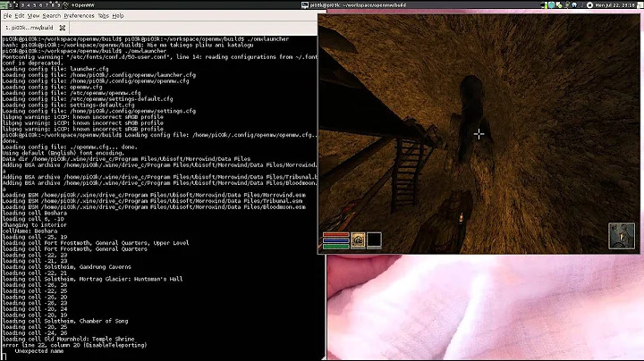Click 'loading cell Solstheim, Chamber of Song' line
Viewport: 644px width, 361px height.
click(x=65, y=321)
